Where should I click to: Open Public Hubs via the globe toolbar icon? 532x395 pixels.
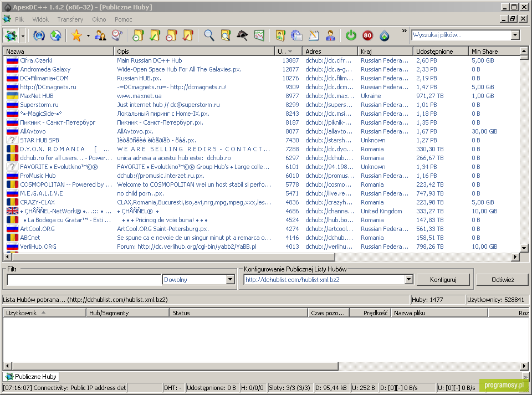coord(11,35)
